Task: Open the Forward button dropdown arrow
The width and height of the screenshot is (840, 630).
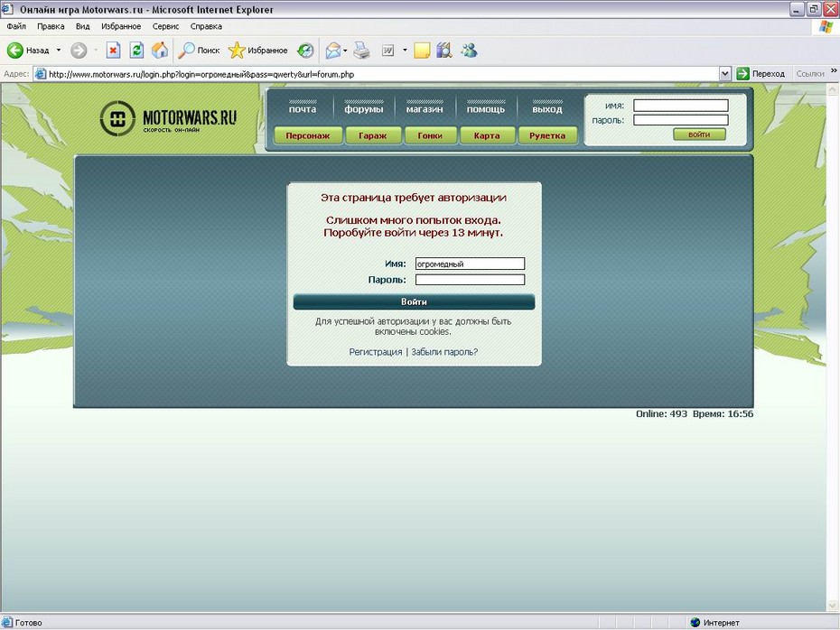Action: (x=96, y=51)
